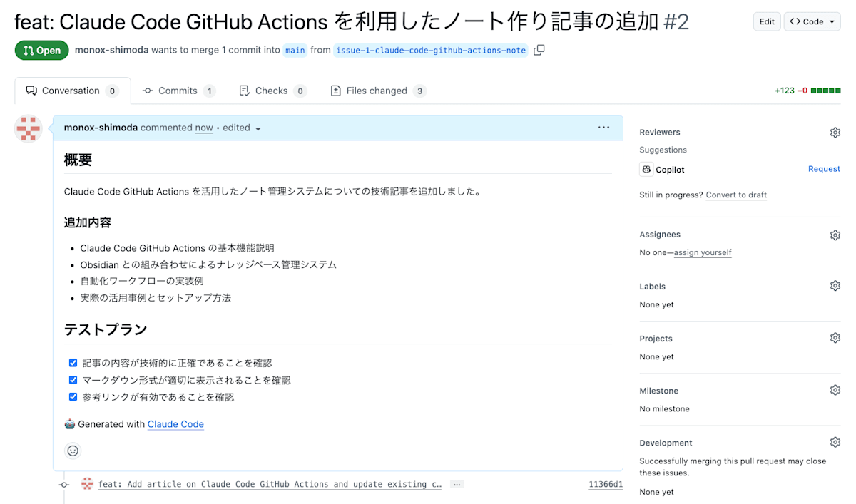Screen dimensions: 856x504
Task: Click the monox-shimoda name in the comment header
Action: [101, 128]
